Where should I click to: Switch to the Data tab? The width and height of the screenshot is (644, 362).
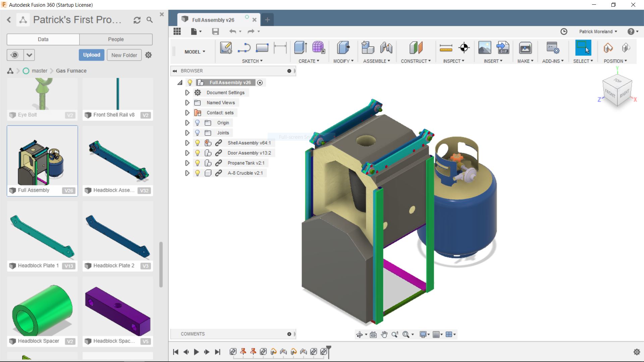pos(43,39)
